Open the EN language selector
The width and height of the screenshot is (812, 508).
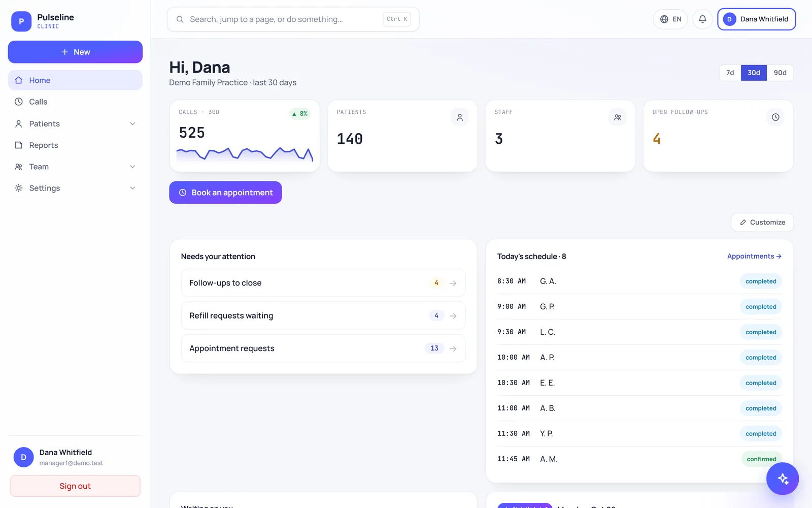tap(670, 19)
